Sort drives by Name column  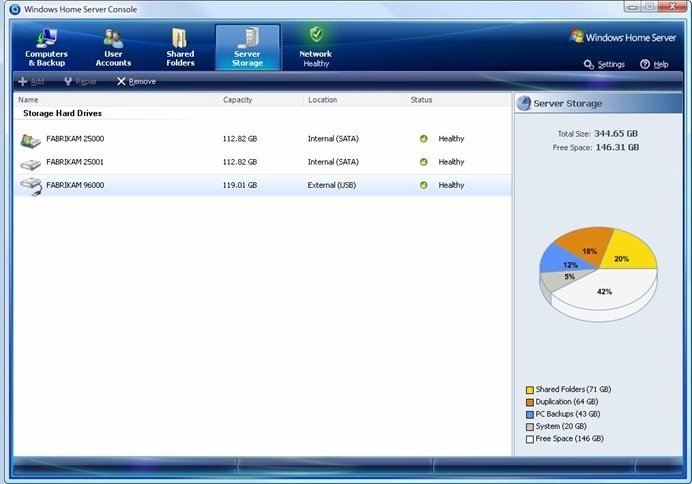coord(116,100)
